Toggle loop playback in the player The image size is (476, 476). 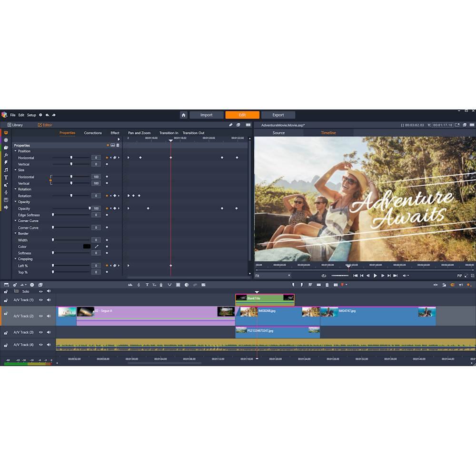coord(324,276)
